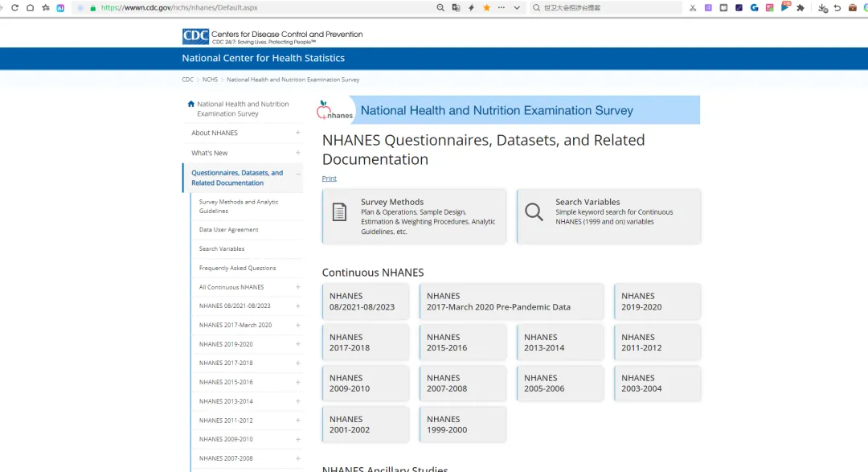Image resolution: width=868 pixels, height=472 pixels.
Task: Open NHANES 2017-2018 card
Action: [x=366, y=343]
